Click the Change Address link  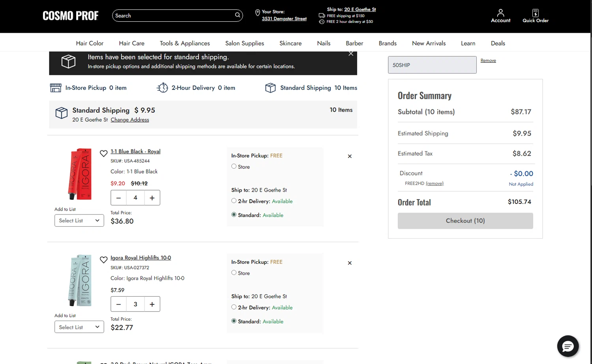point(130,120)
